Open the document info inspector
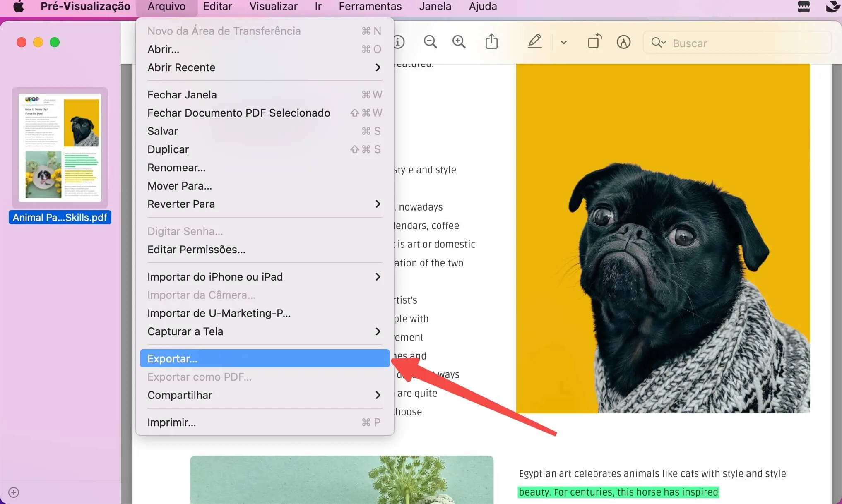 pos(399,42)
